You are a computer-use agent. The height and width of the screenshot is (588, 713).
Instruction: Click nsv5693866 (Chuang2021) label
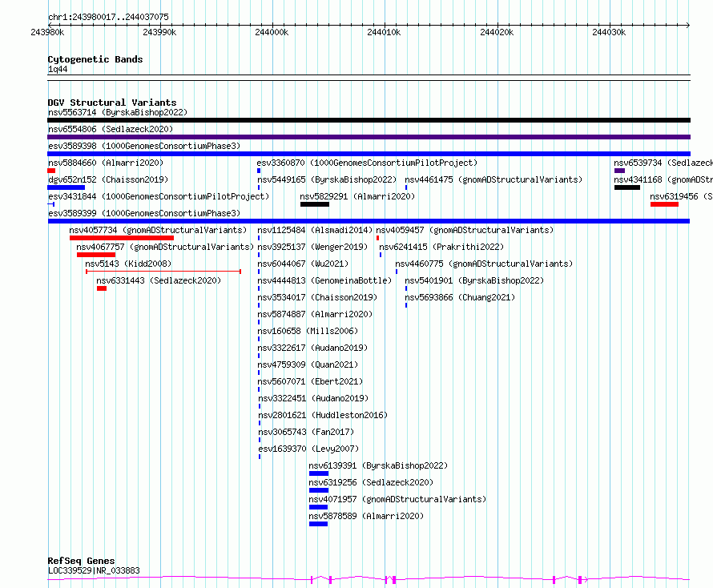pos(460,297)
